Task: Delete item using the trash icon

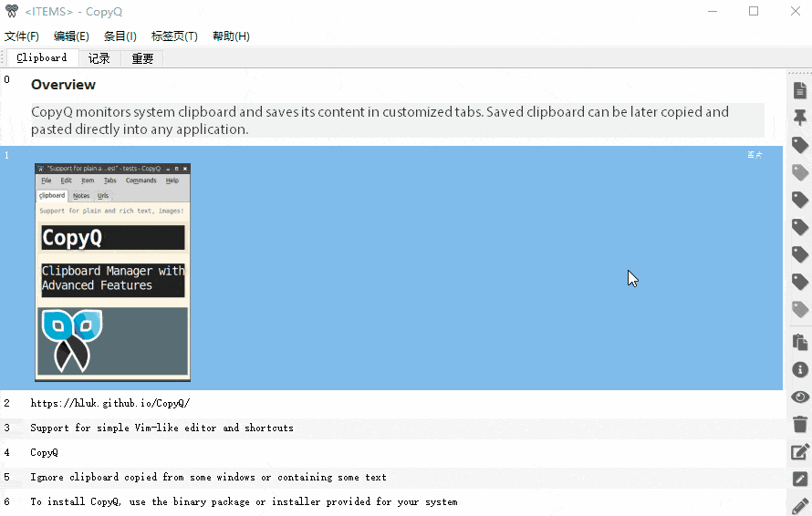Action: (800, 424)
